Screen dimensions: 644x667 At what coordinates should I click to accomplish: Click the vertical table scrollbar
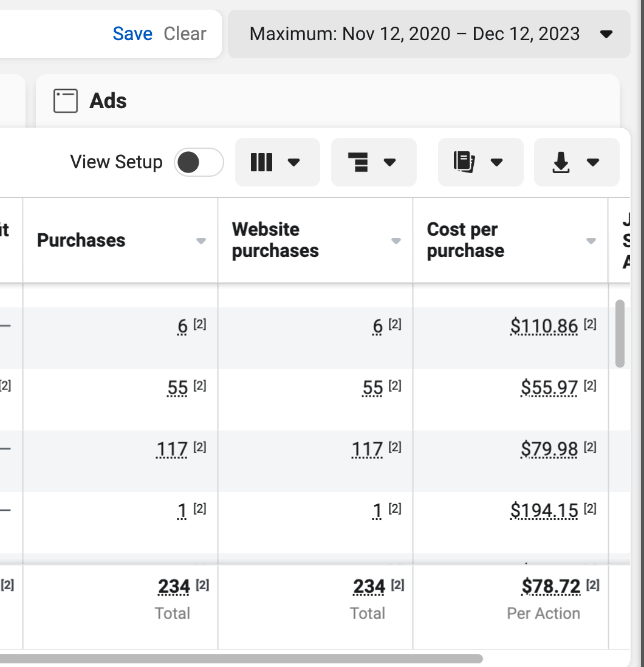click(620, 333)
